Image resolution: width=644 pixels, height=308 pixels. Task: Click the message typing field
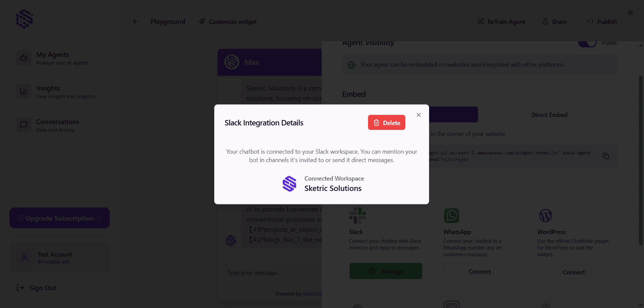coord(272,272)
